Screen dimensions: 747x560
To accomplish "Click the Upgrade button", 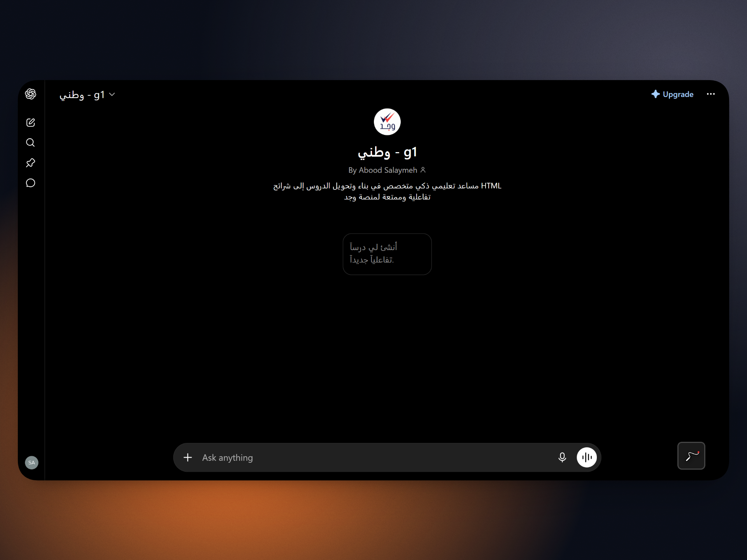I will point(672,94).
